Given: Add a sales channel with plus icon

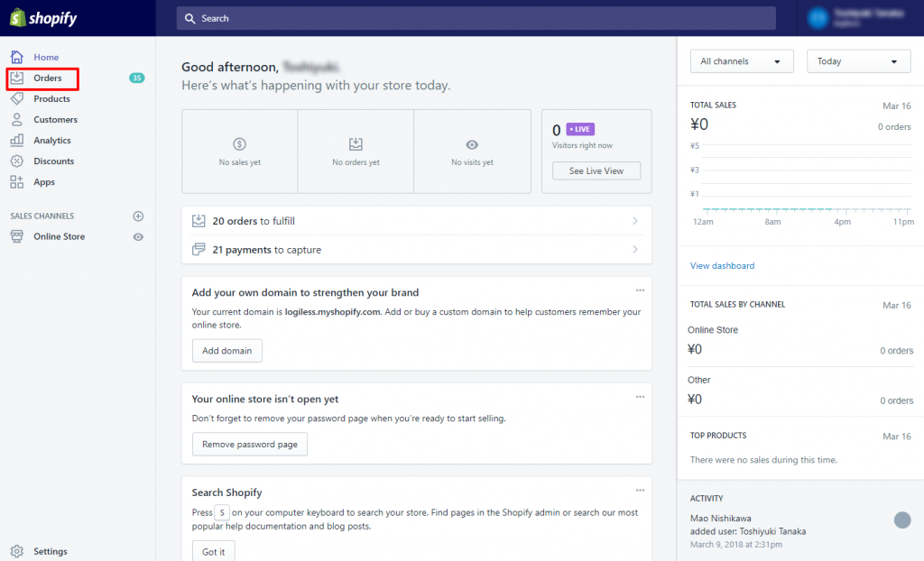Looking at the screenshot, I should coord(138,216).
